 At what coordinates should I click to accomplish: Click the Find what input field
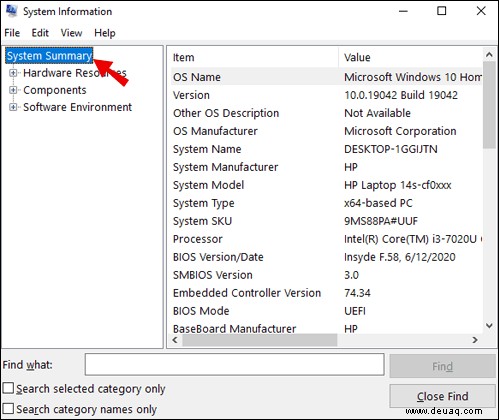pos(235,365)
